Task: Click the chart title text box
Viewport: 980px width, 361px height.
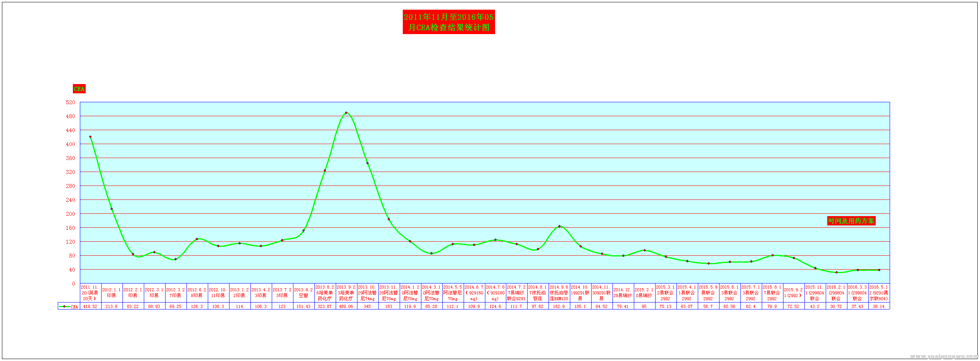Action: click(449, 22)
